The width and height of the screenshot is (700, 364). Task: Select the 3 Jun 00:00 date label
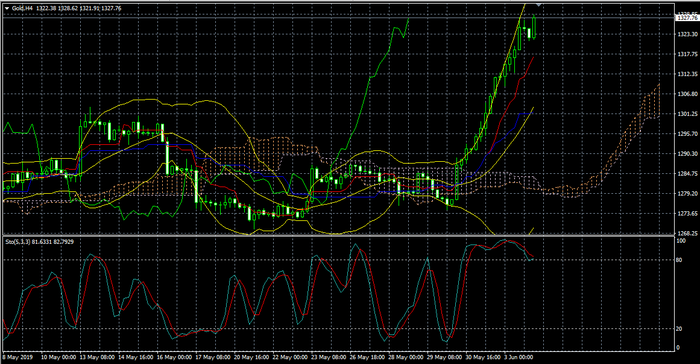pos(518,357)
